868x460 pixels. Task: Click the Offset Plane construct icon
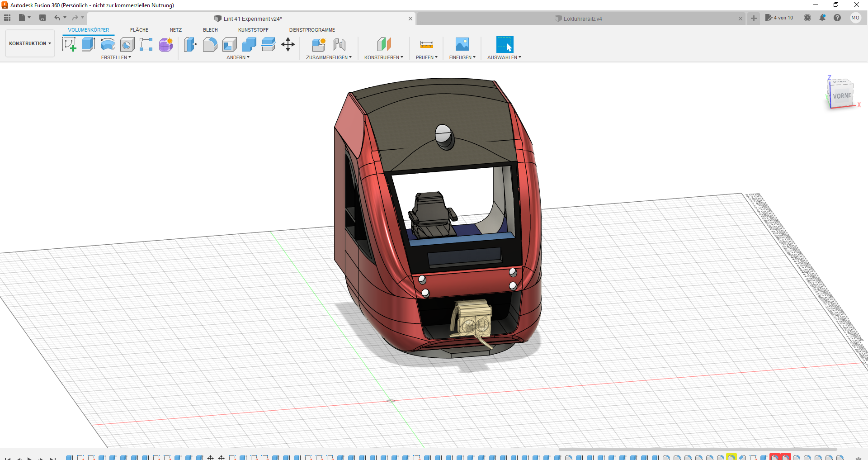[384, 44]
